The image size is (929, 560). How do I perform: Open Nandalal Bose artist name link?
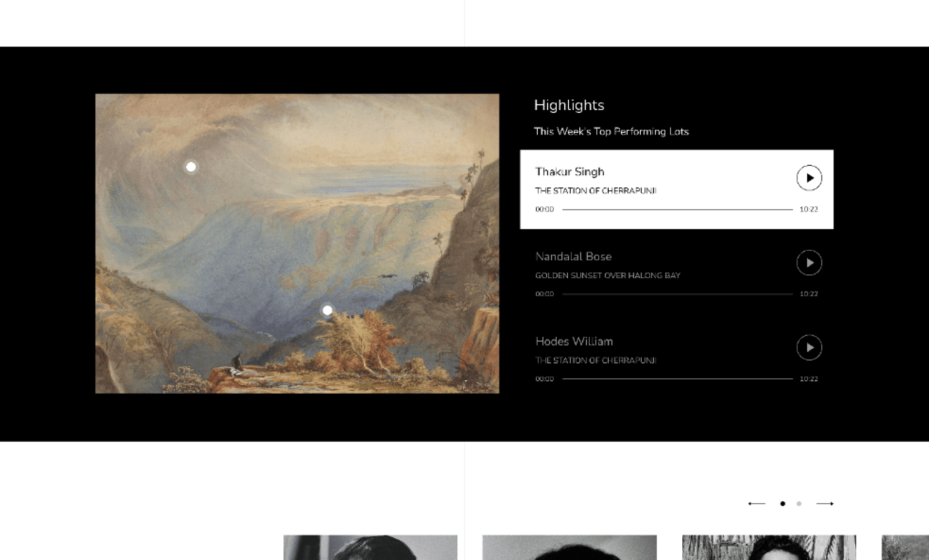tap(573, 257)
